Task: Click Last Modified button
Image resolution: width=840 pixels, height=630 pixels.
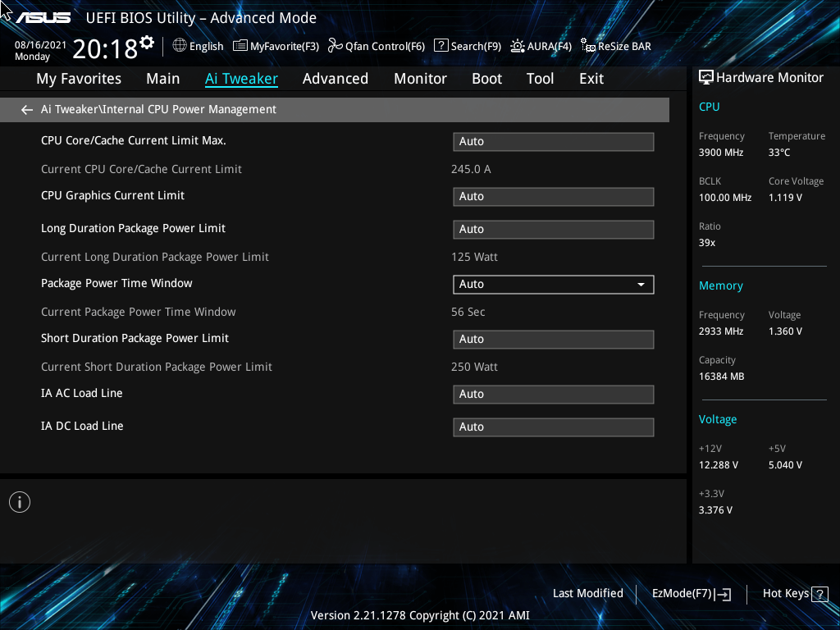Action: (587, 594)
